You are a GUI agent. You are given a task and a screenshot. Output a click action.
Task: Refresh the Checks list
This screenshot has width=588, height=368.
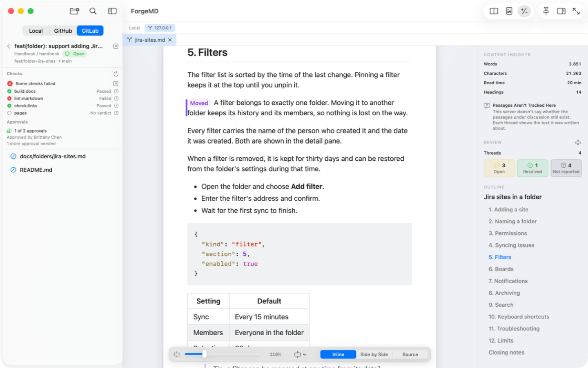116,74
